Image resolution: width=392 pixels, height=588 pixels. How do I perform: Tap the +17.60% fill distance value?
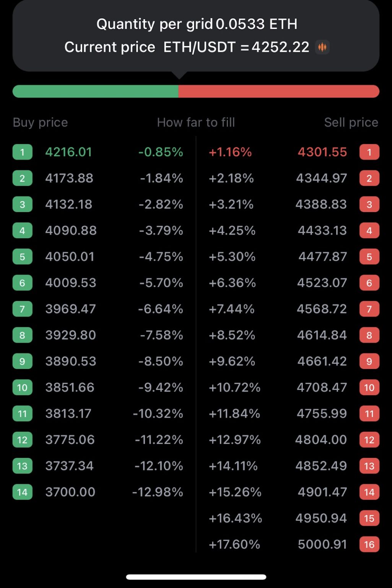click(x=234, y=544)
